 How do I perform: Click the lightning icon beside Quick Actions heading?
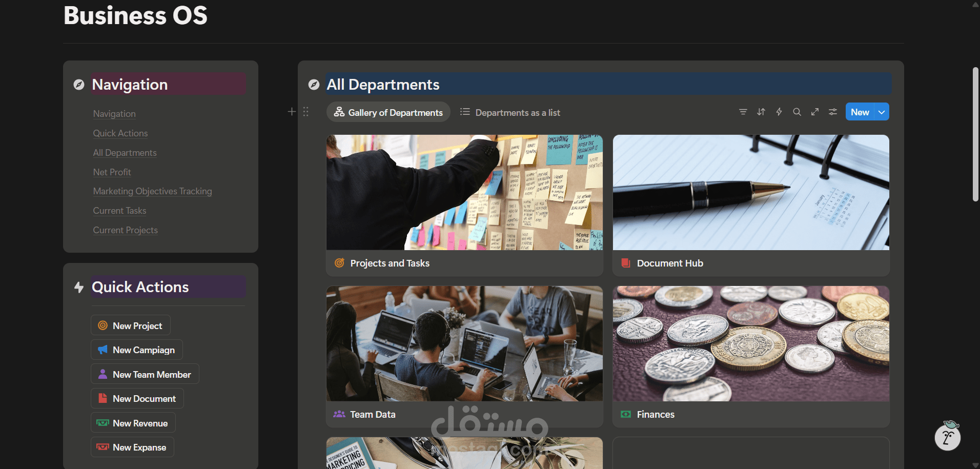pos(78,287)
